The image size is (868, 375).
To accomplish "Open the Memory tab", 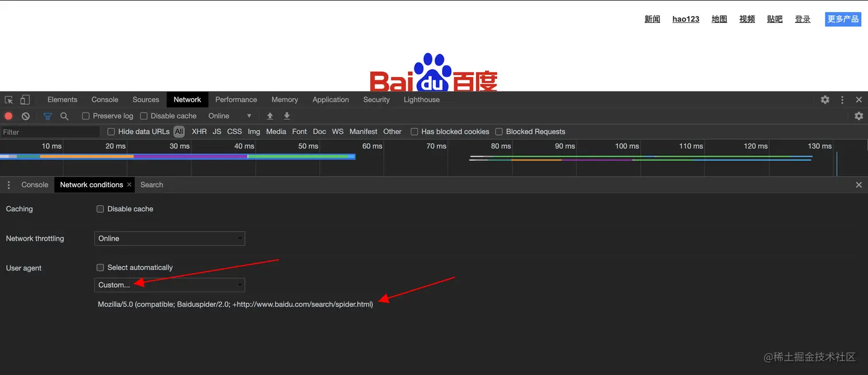I will click(x=285, y=100).
